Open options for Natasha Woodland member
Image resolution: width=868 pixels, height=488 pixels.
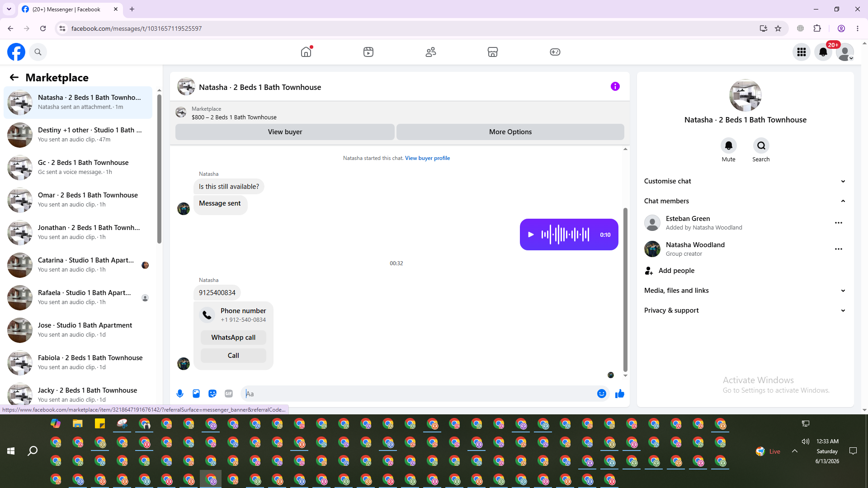(839, 249)
